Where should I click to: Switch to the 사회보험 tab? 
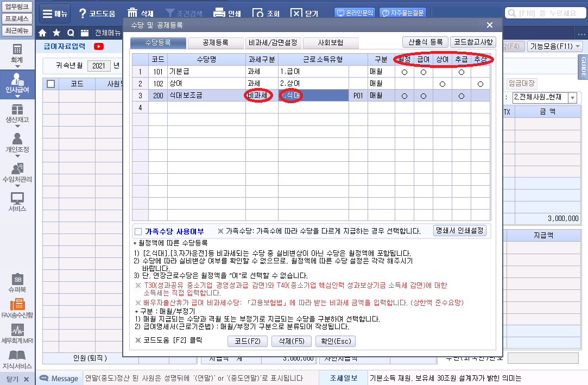(x=330, y=43)
